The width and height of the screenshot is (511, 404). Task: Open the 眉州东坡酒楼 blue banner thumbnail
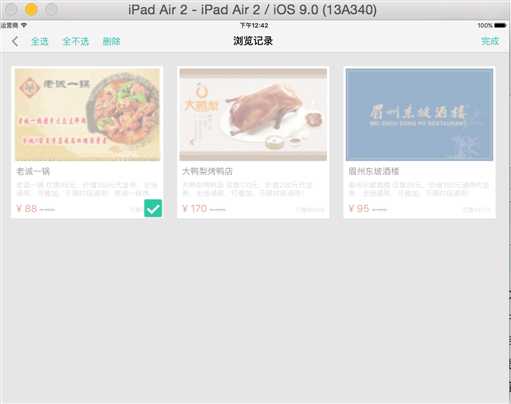pyautogui.click(x=419, y=115)
